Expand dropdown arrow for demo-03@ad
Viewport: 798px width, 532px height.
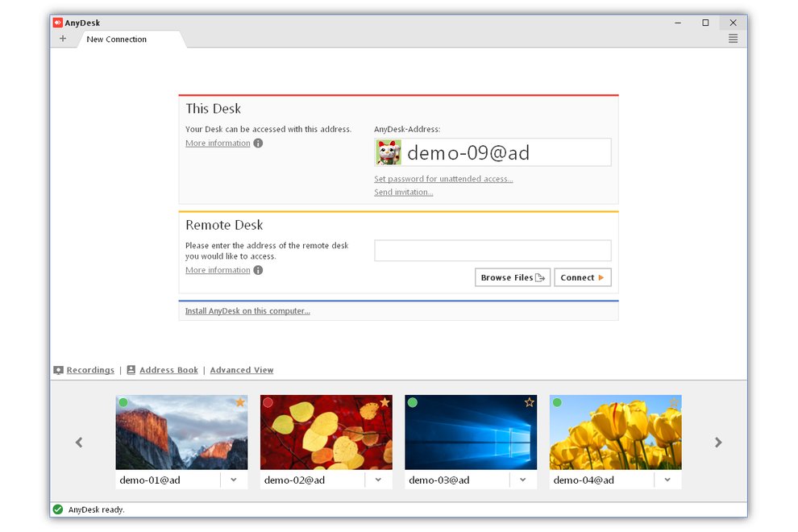pos(522,480)
